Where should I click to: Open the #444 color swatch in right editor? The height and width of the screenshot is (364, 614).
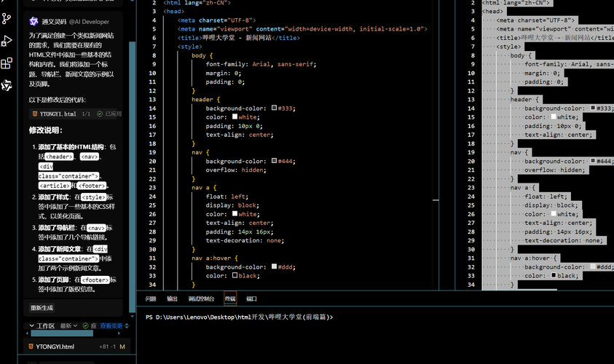tap(593, 160)
